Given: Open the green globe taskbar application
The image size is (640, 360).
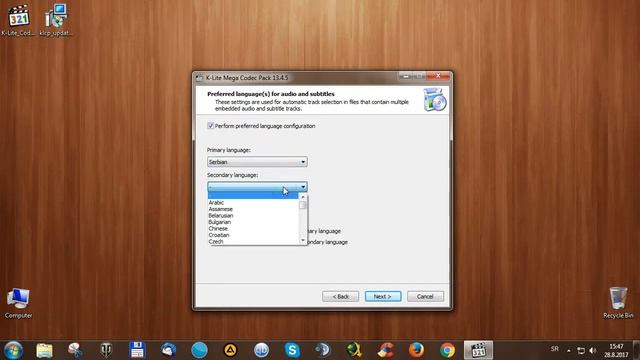Looking at the screenshot, I should (354, 350).
